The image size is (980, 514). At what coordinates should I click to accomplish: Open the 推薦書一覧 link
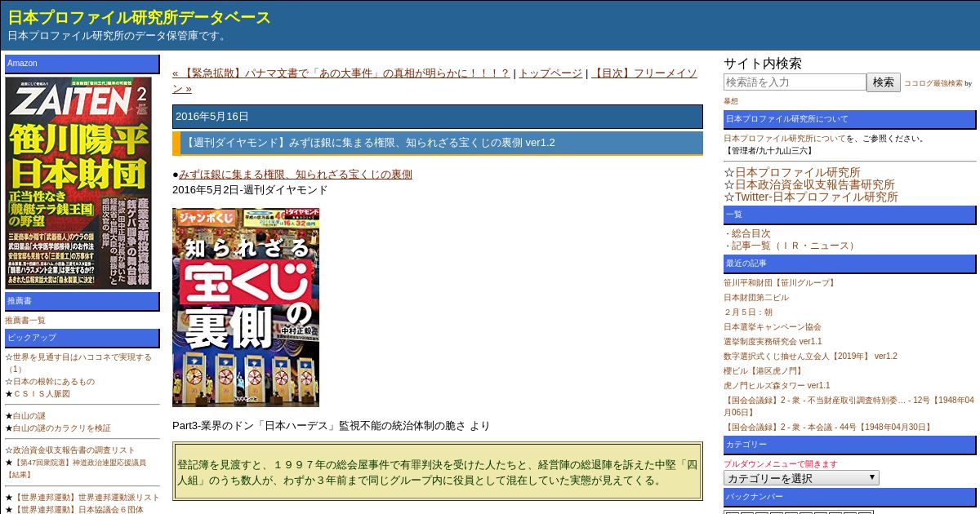(x=25, y=321)
